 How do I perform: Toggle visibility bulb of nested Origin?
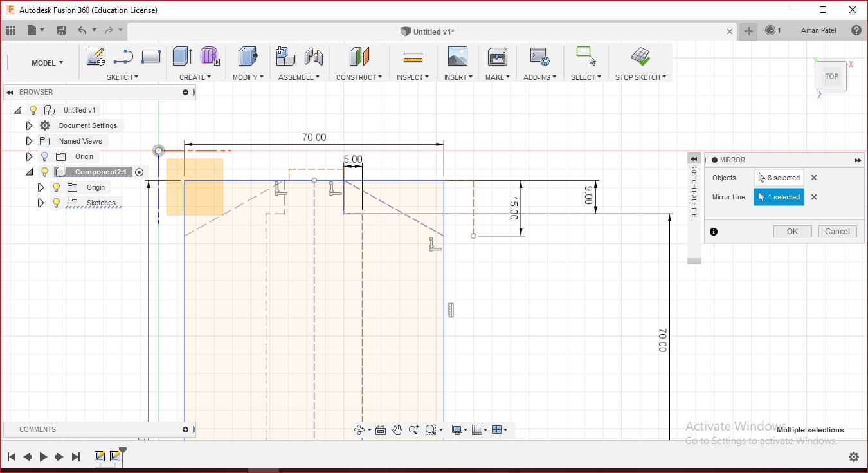tap(56, 187)
